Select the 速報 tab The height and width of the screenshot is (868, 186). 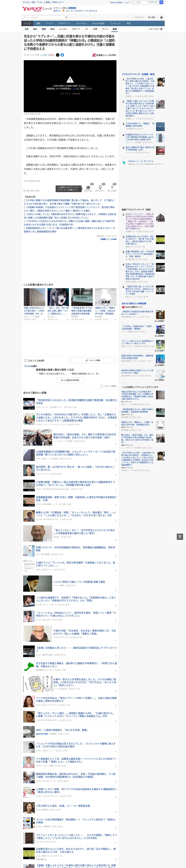coord(38,24)
